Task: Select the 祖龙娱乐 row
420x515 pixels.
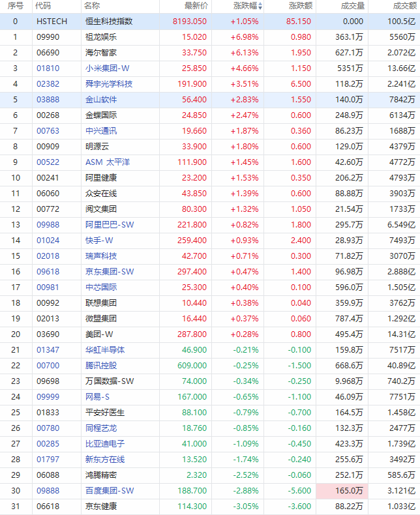Action: [x=210, y=37]
